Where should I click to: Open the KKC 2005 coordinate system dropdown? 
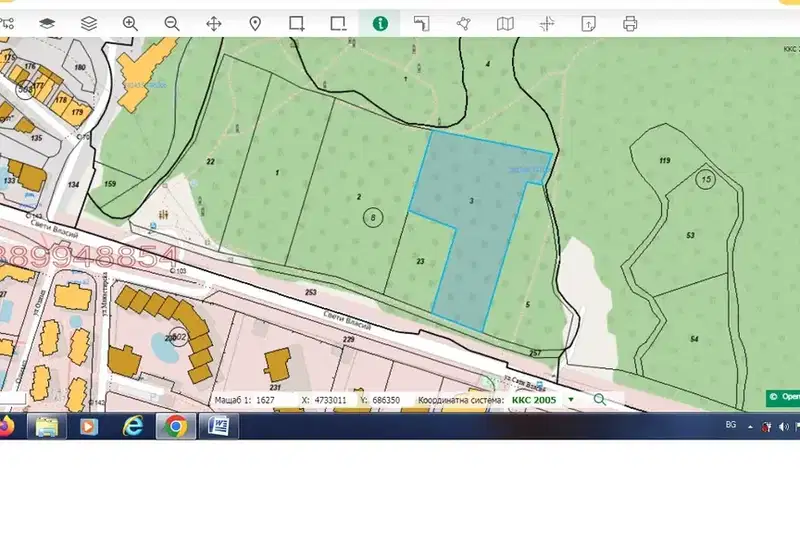[x=571, y=400]
